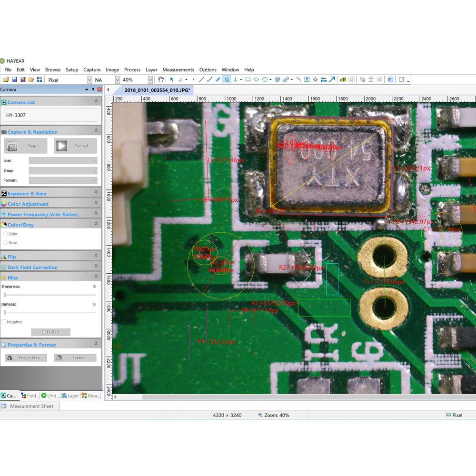Open the Measurements menu
476x476 pixels.
click(x=178, y=69)
